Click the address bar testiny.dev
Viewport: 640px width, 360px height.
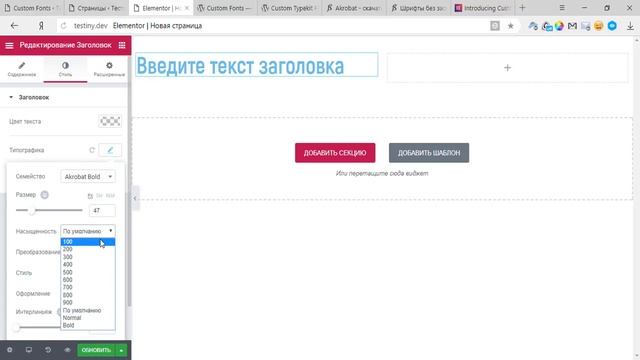(x=91, y=26)
